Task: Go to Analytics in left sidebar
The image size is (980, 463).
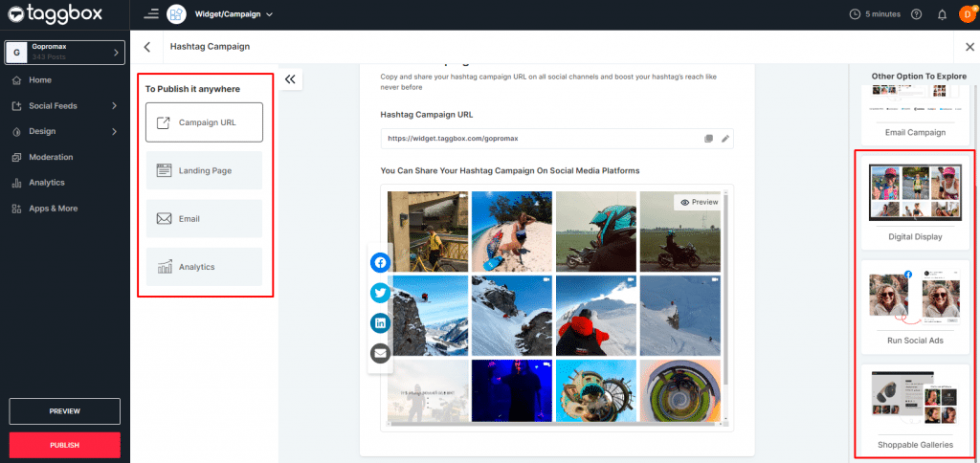Action: click(x=46, y=183)
